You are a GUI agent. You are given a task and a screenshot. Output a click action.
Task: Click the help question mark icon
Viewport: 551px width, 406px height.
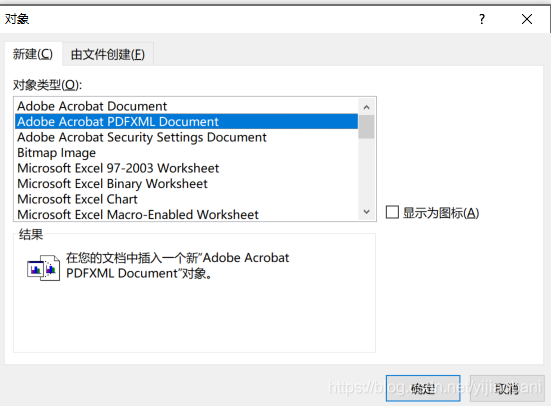click(x=482, y=19)
